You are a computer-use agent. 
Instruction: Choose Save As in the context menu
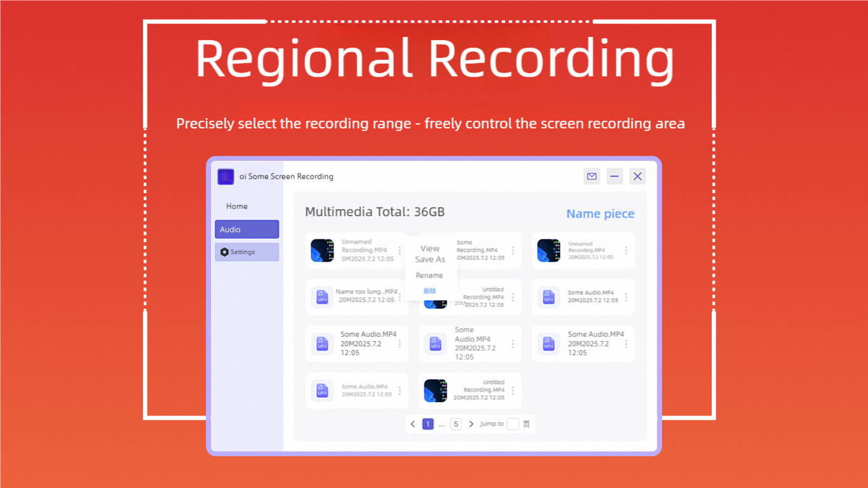click(x=430, y=259)
